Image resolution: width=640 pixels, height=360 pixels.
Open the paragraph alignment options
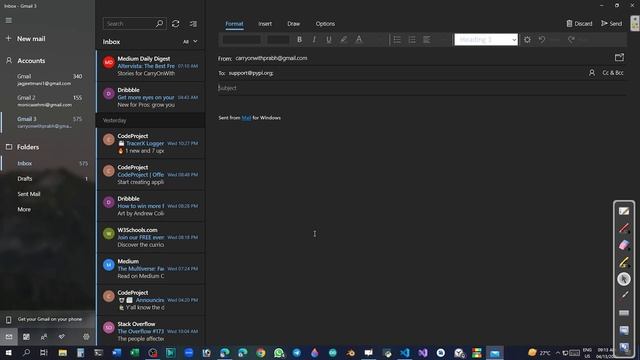(427, 40)
